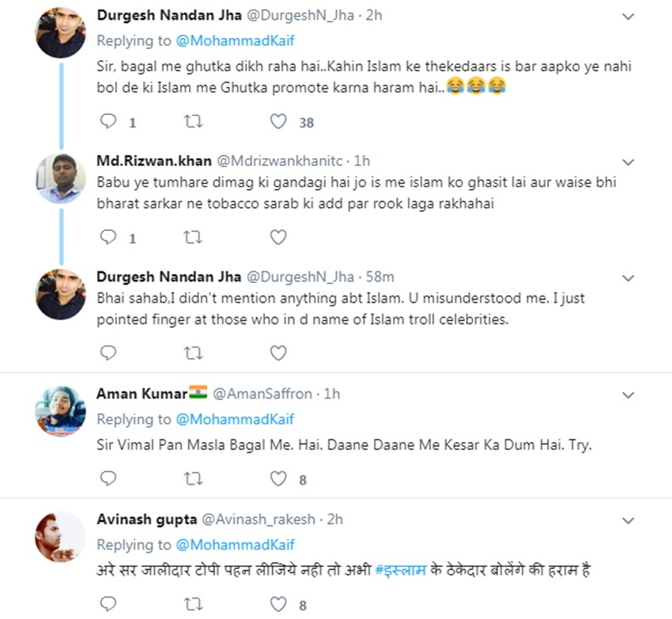672x619 pixels.
Task: Open options chevron on Aman Kumar's tweet
Action: coord(628,394)
